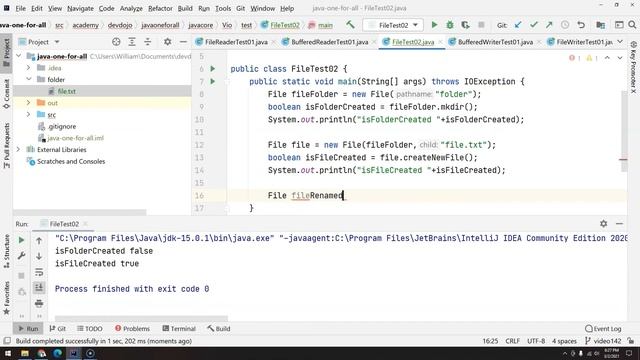Open the Event Log

603,329
